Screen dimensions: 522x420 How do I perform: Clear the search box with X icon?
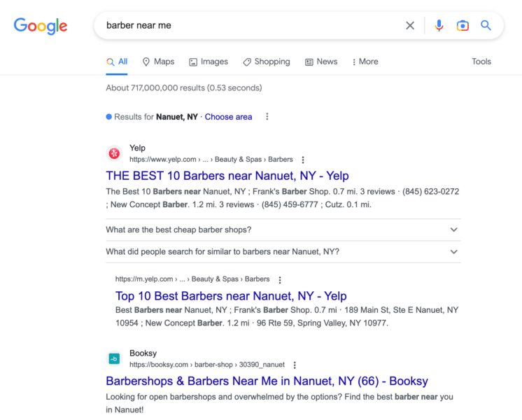[x=410, y=26]
